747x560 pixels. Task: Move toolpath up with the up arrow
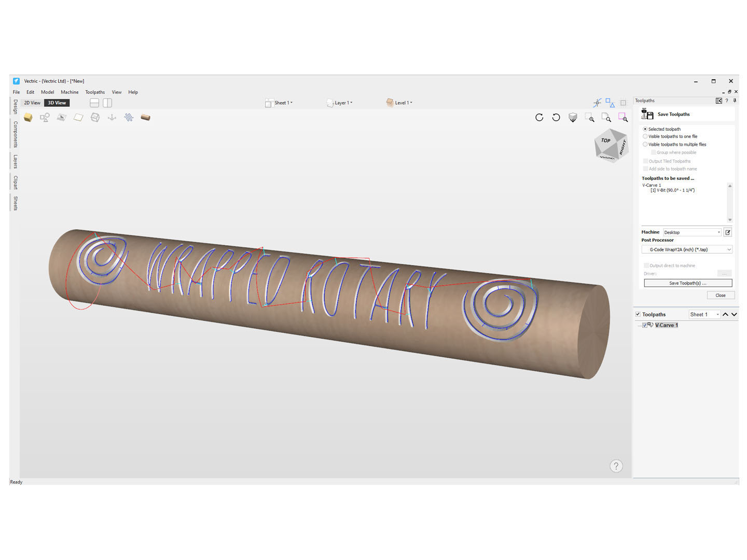[726, 314]
